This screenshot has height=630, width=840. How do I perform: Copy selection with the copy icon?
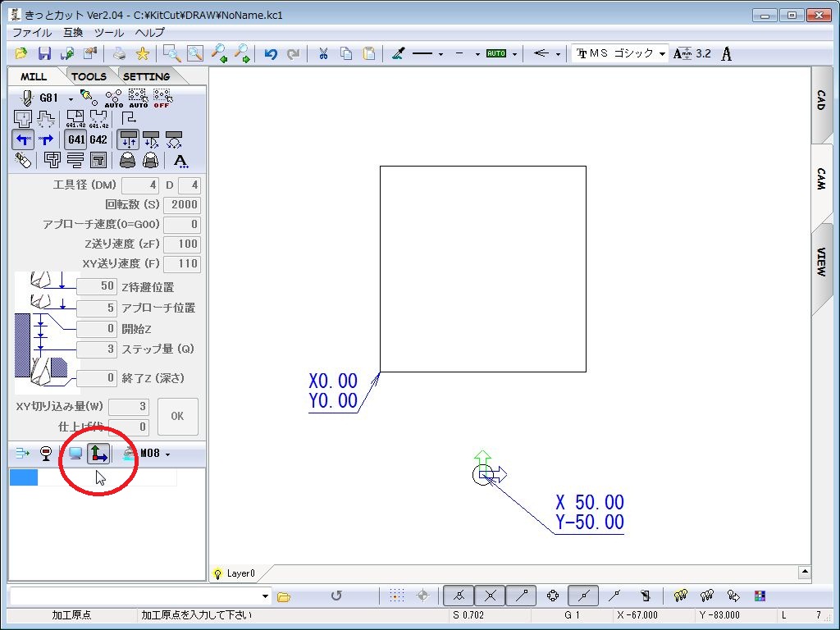coord(346,53)
